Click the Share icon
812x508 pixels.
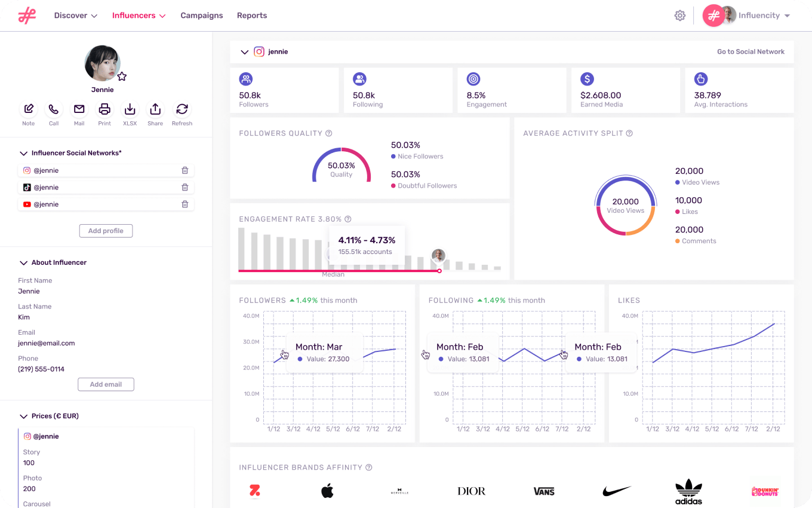coord(155,109)
